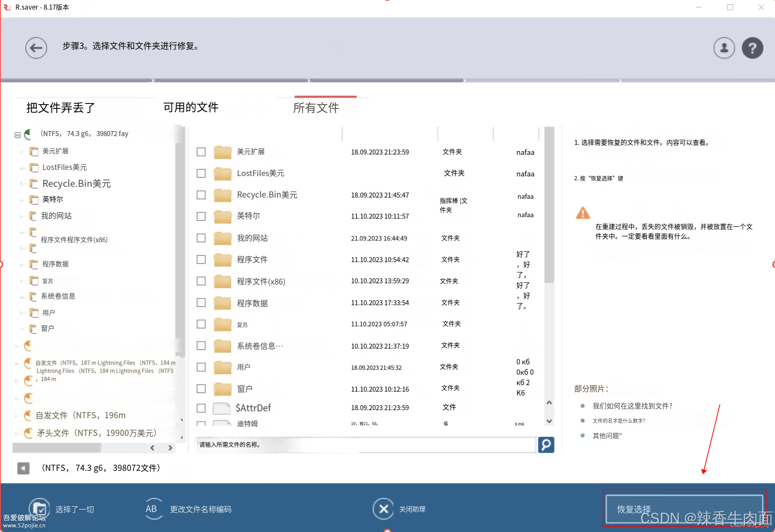This screenshot has height=532, width=775.
Task: Check the LostFiles美元 checkbox
Action: (201, 173)
